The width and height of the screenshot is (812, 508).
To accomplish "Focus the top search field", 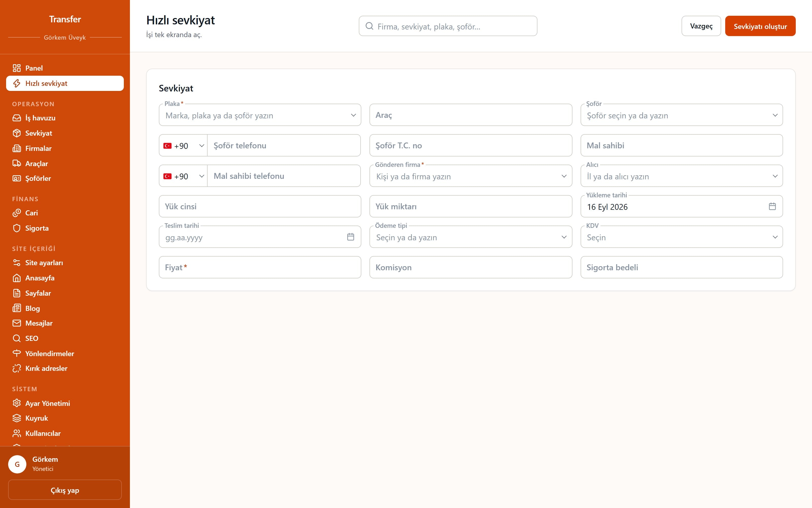I will tap(448, 26).
